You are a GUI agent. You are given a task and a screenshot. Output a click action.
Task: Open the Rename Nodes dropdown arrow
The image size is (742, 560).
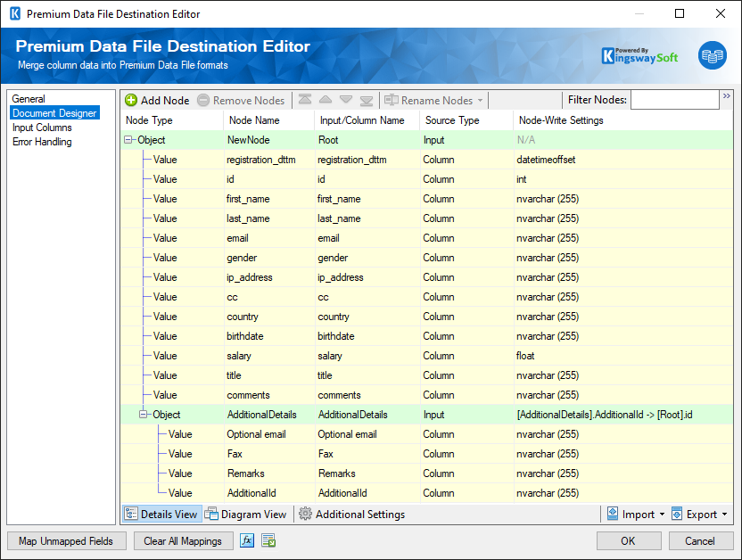pyautogui.click(x=481, y=100)
